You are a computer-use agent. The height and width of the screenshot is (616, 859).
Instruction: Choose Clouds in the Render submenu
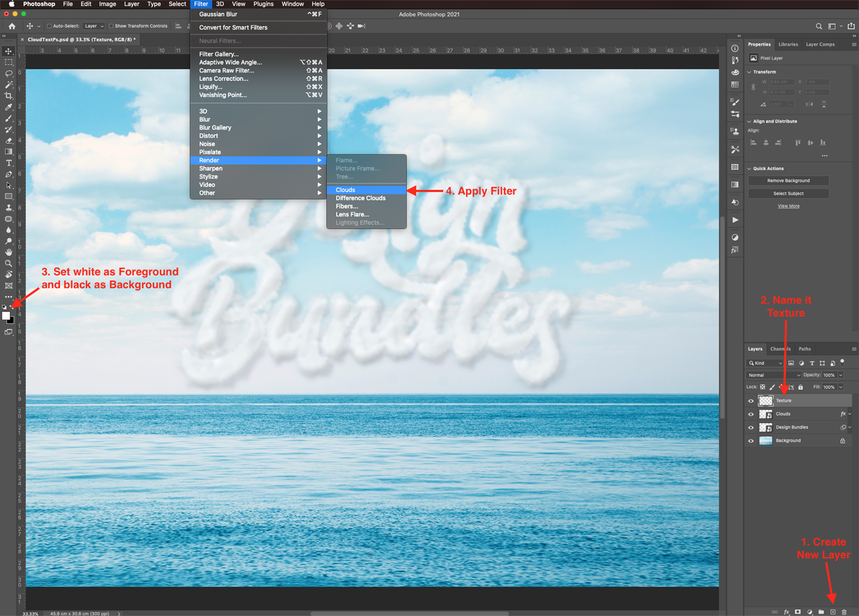tap(367, 190)
